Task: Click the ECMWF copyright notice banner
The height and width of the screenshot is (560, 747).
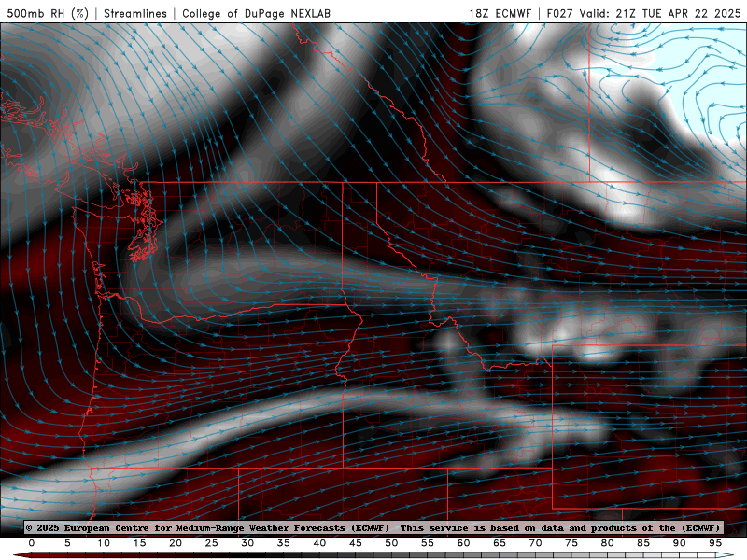Action: click(x=373, y=527)
